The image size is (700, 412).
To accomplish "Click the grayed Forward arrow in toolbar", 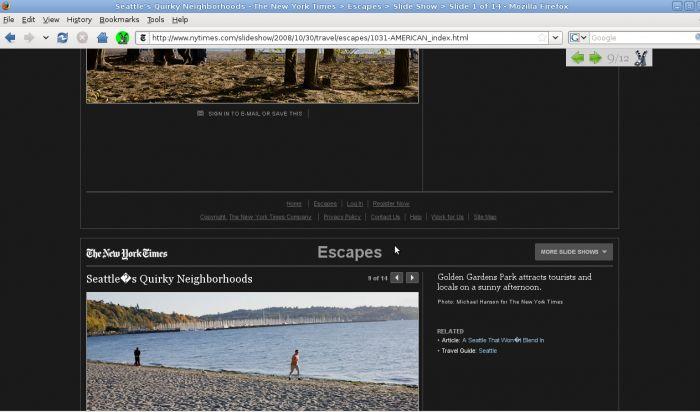I will (29, 37).
